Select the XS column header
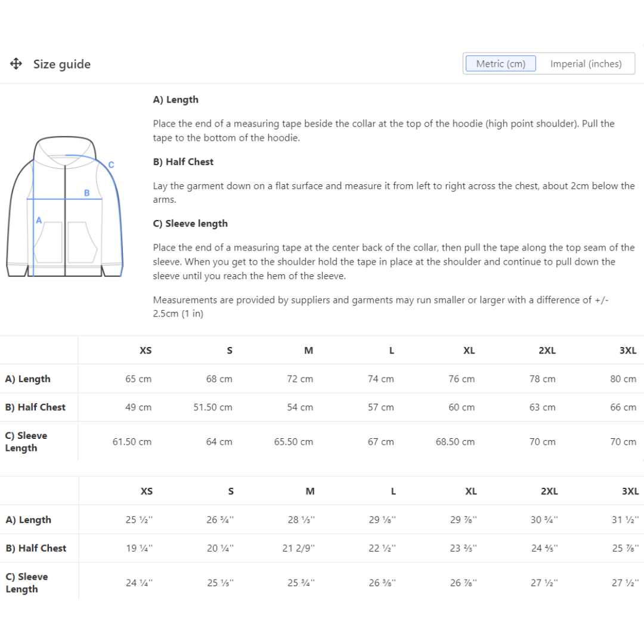Viewport: 644px width, 644px height. click(145, 351)
